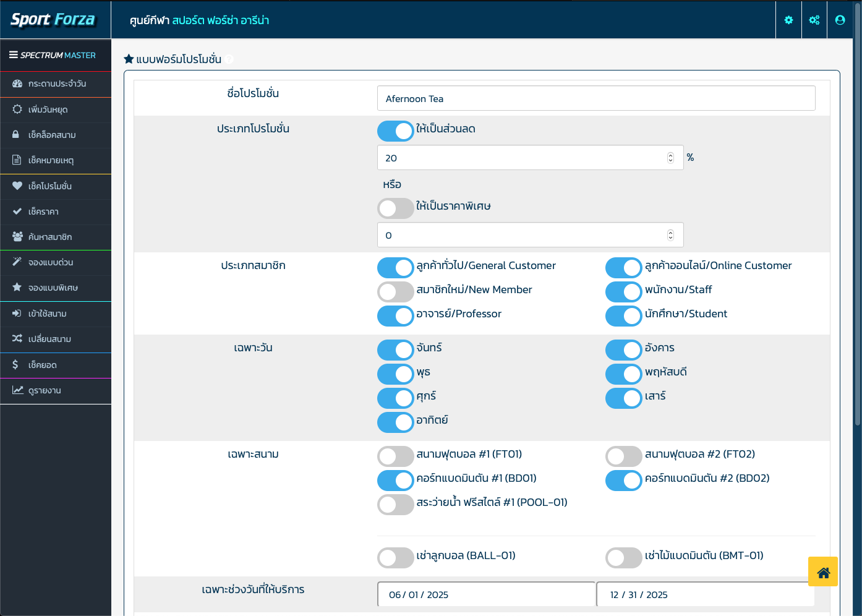The width and height of the screenshot is (862, 616).
Task: Disable คอร์ทแบดมินตัน #1 (BD01) toggle
Action: pos(396,481)
